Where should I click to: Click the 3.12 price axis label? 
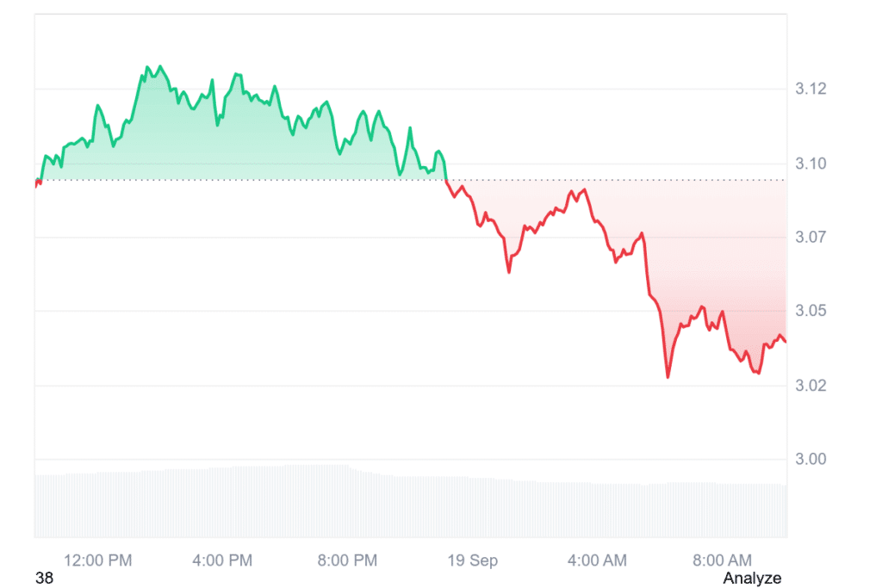tap(811, 89)
